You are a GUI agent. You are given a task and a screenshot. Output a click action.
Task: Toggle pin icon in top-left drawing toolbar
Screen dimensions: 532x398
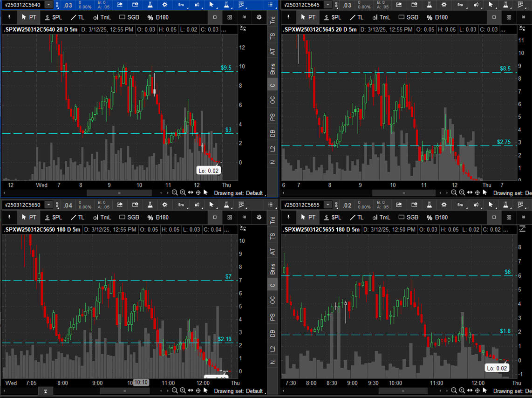point(9,17)
